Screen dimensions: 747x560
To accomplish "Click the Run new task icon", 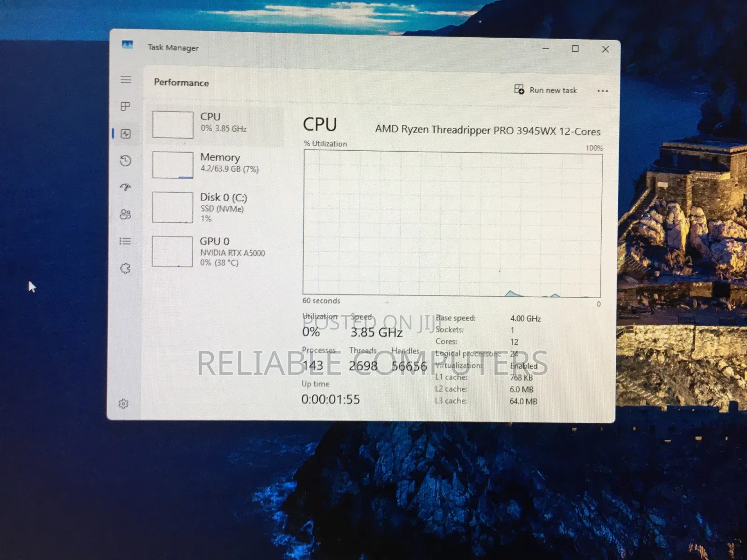I will [x=519, y=89].
